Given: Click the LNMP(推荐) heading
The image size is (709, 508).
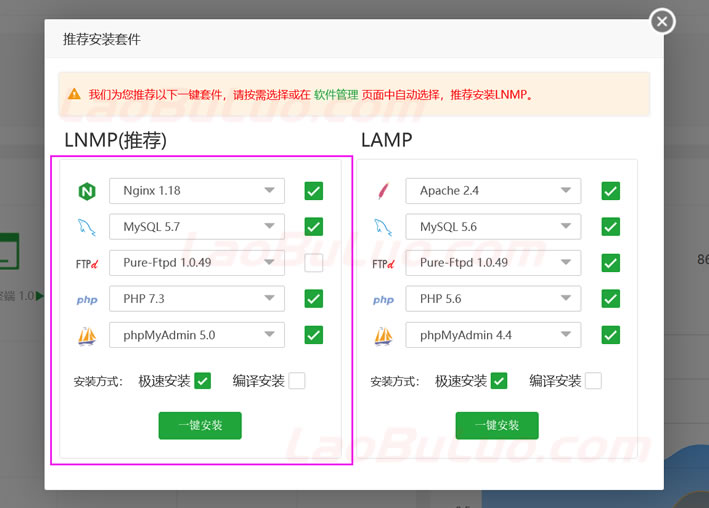Looking at the screenshot, I should pyautogui.click(x=116, y=140).
